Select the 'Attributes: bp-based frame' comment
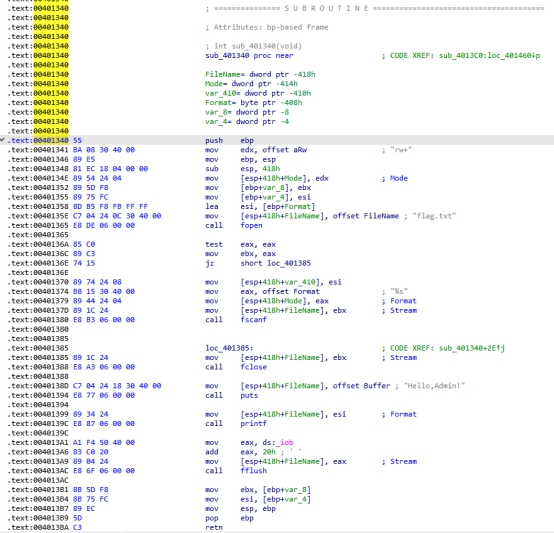This screenshot has height=533, width=554. coord(267,27)
